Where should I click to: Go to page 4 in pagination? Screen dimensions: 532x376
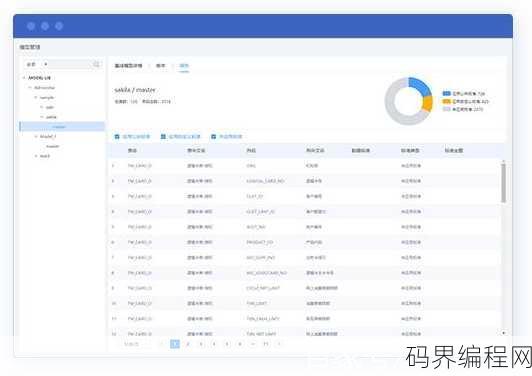214,344
